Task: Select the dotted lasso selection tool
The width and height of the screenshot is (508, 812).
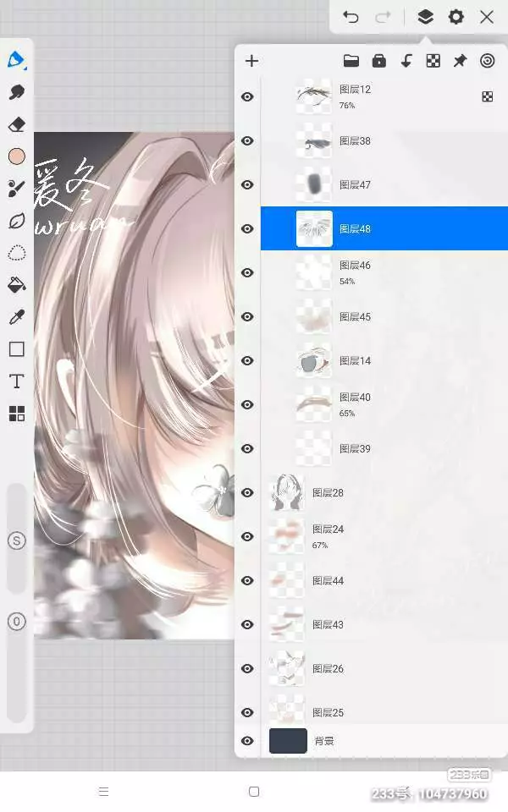Action: 17,253
